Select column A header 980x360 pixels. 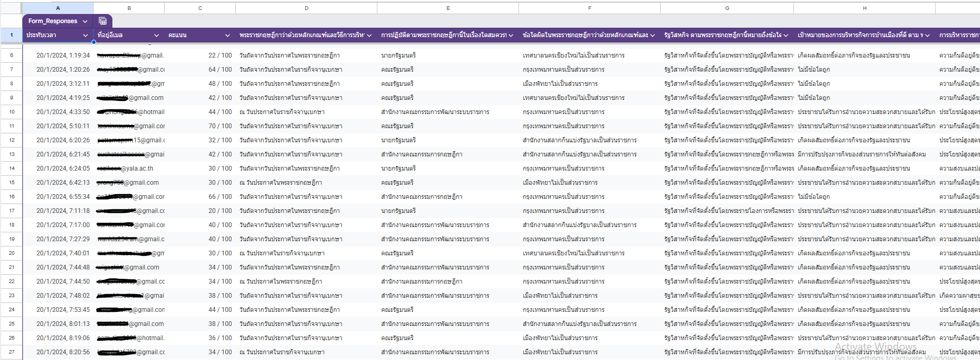[x=58, y=8]
